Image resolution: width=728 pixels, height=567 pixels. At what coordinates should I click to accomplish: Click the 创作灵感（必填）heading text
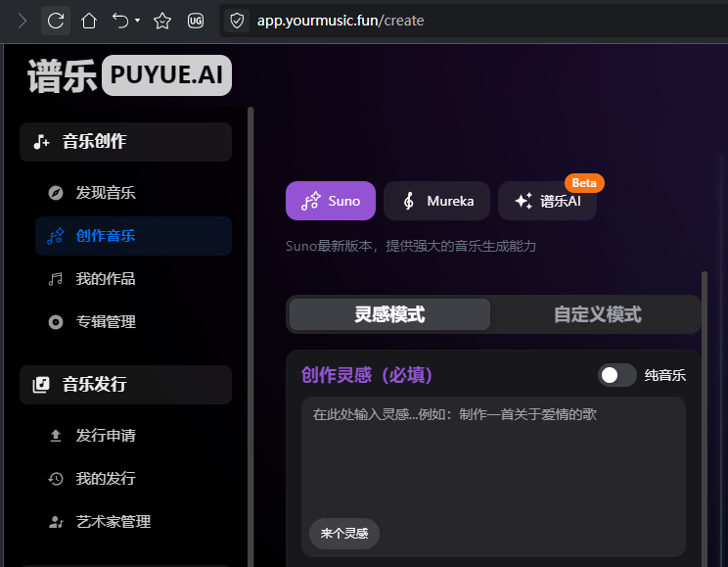367,375
